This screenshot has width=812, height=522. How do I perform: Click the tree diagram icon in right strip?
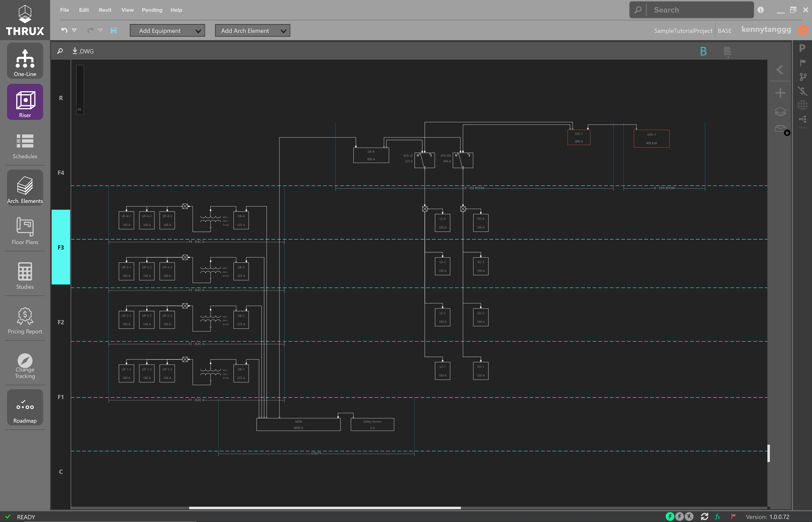pyautogui.click(x=802, y=119)
